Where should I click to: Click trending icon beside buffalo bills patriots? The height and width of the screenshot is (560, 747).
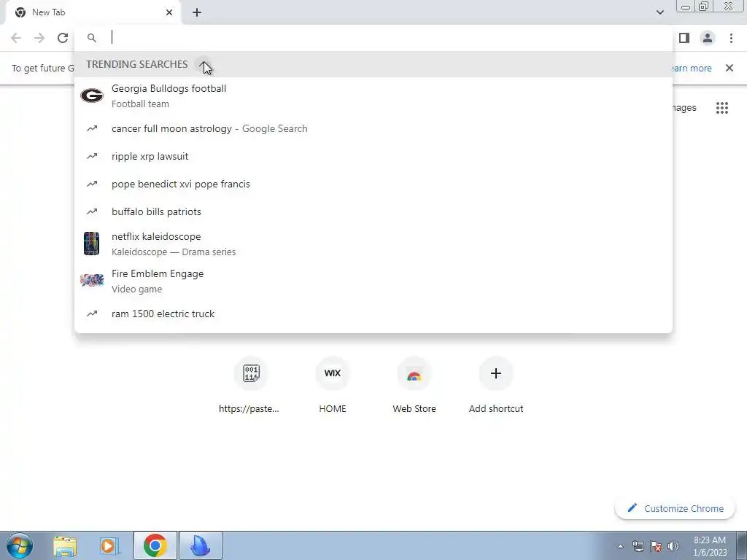[92, 211]
